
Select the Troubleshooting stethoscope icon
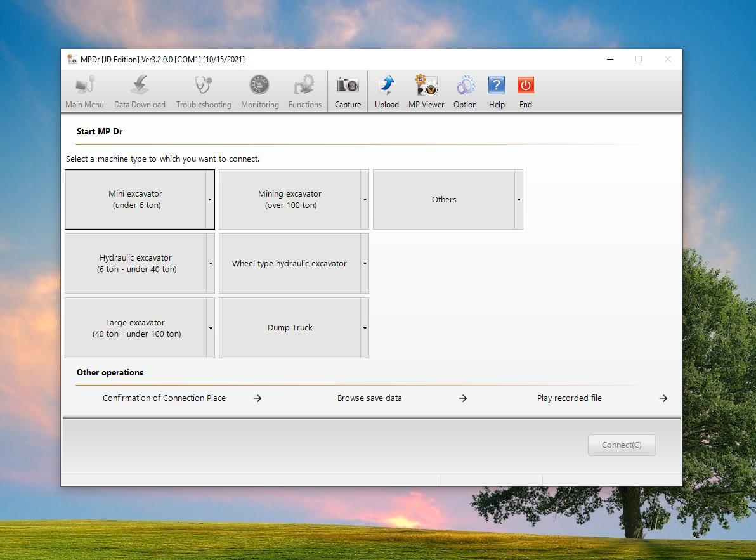(x=204, y=86)
